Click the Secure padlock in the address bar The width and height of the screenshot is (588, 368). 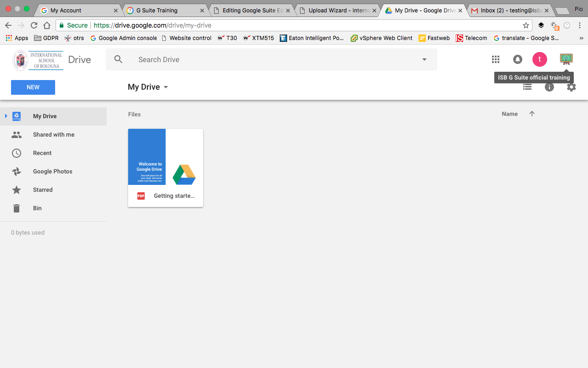(x=62, y=25)
